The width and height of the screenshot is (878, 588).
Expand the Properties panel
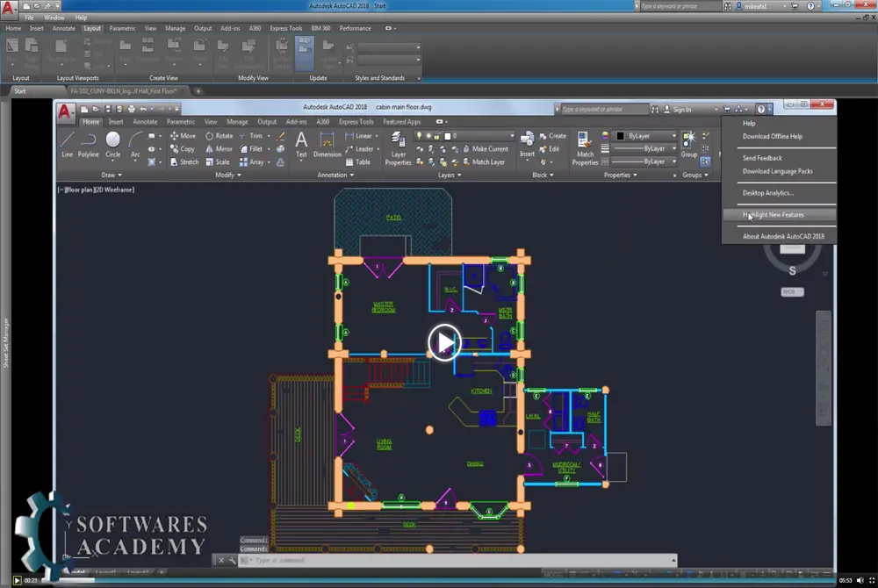[621, 176]
